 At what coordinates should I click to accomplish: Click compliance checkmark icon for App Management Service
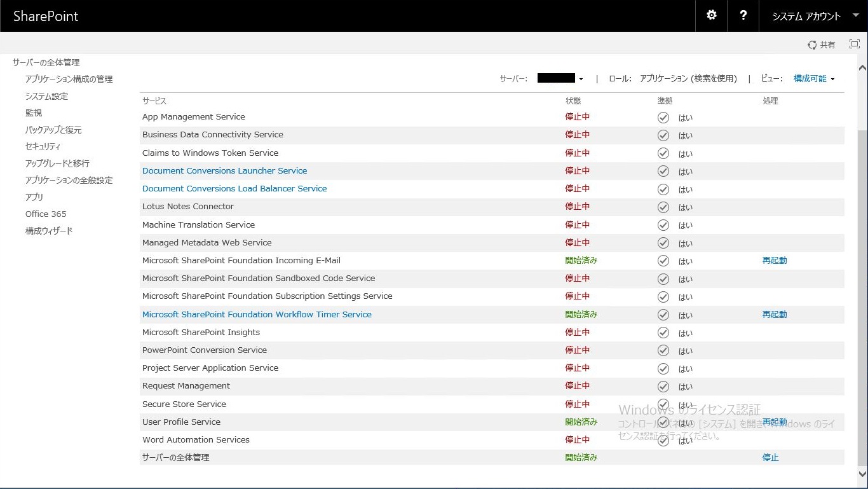pos(663,118)
